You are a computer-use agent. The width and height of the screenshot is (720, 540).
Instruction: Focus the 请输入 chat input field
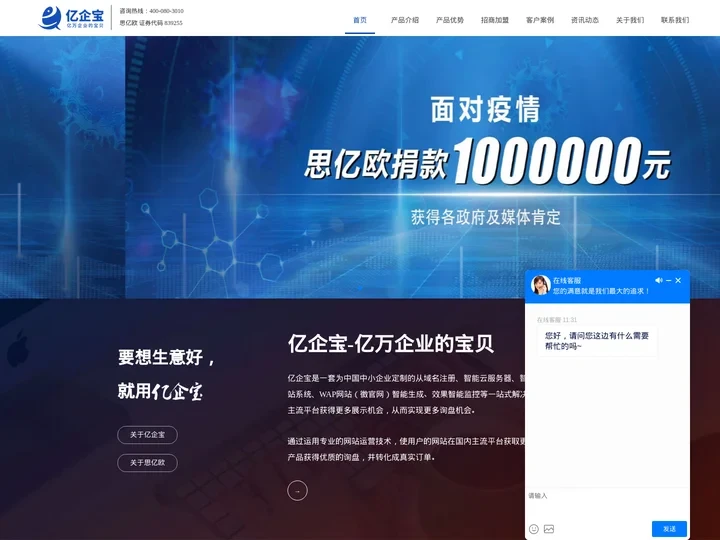(x=607, y=503)
